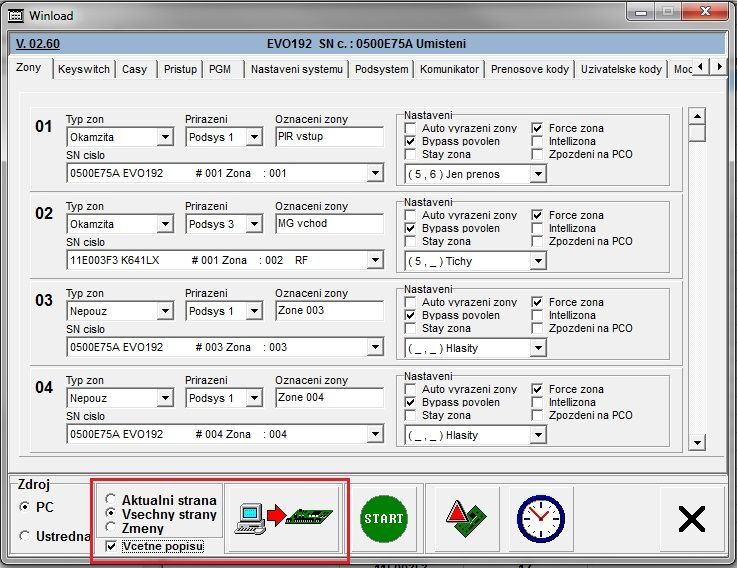The image size is (737, 568).
Task: Choose Ustredna as the source
Action: point(25,536)
